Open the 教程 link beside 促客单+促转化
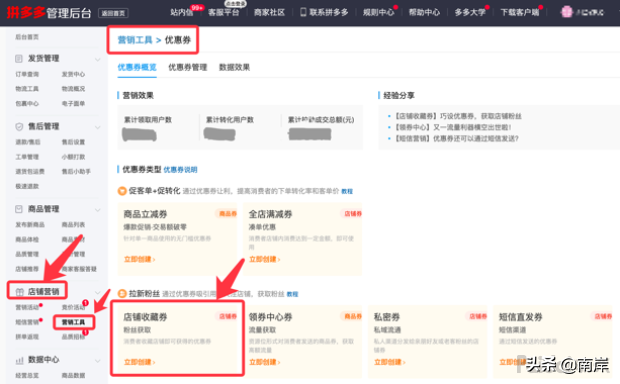 (347, 191)
